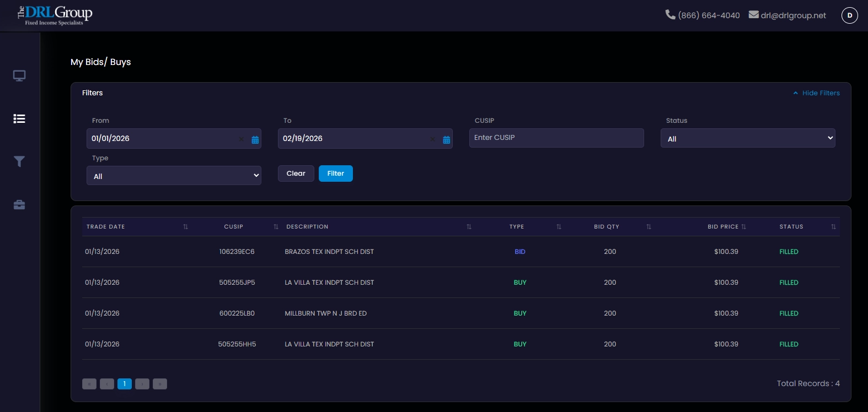Image resolution: width=868 pixels, height=412 pixels.
Task: Open calendar picker for From date
Action: click(255, 140)
